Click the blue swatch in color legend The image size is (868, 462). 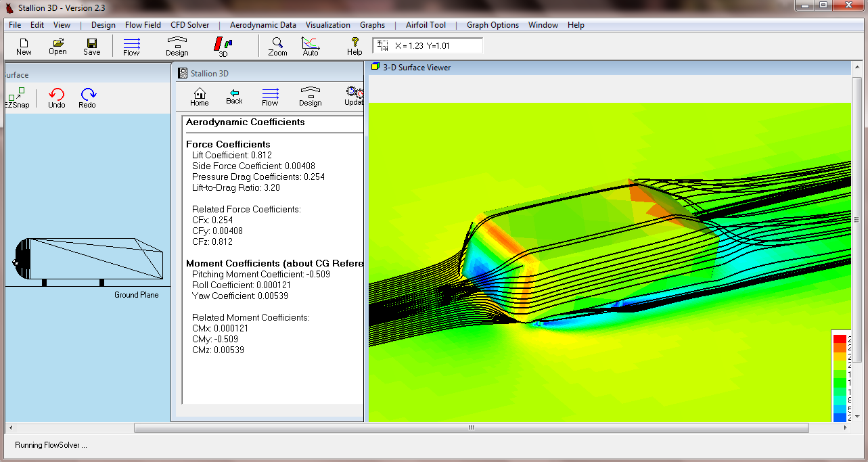click(x=839, y=417)
